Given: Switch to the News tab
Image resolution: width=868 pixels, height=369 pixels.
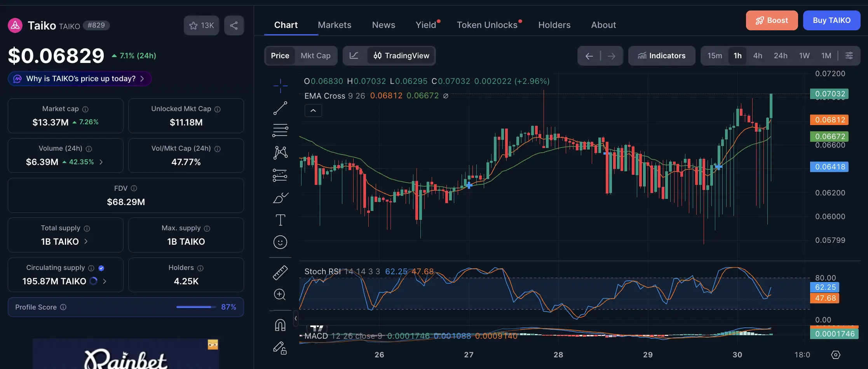Looking at the screenshot, I should tap(383, 25).
